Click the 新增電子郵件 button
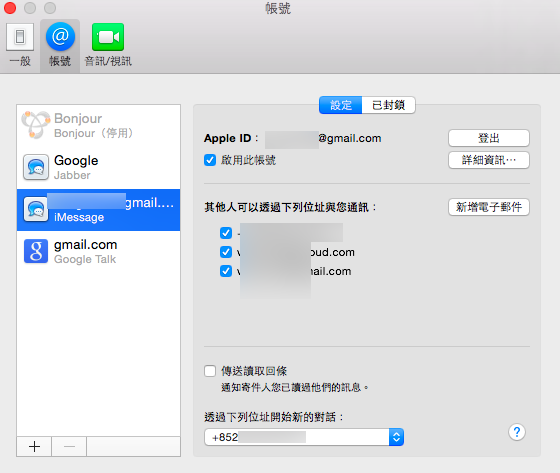560x473 pixels. (x=489, y=207)
